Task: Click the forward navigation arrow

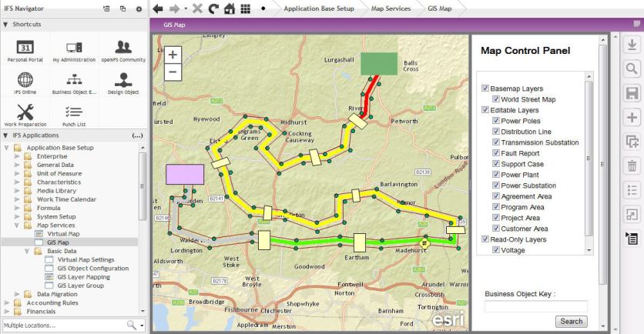Action: [x=175, y=8]
